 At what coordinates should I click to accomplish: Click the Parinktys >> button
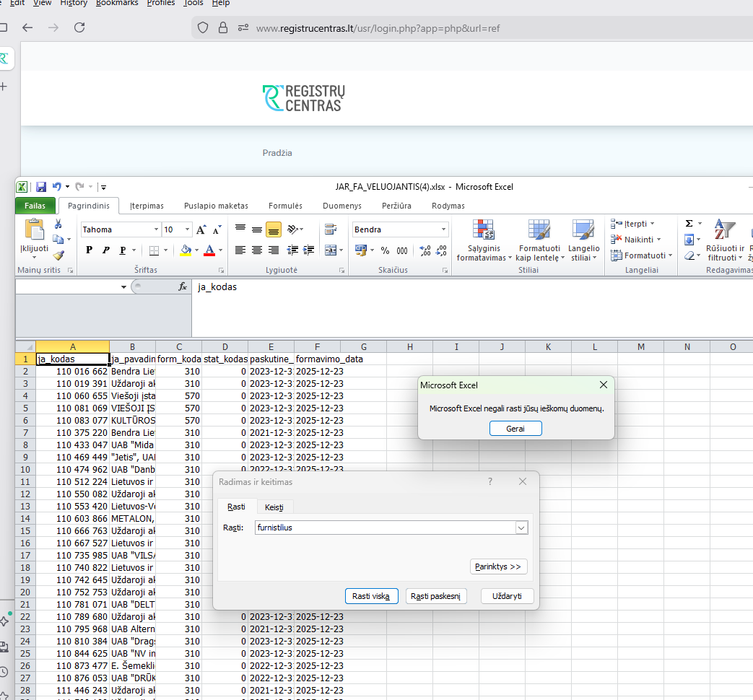[498, 566]
